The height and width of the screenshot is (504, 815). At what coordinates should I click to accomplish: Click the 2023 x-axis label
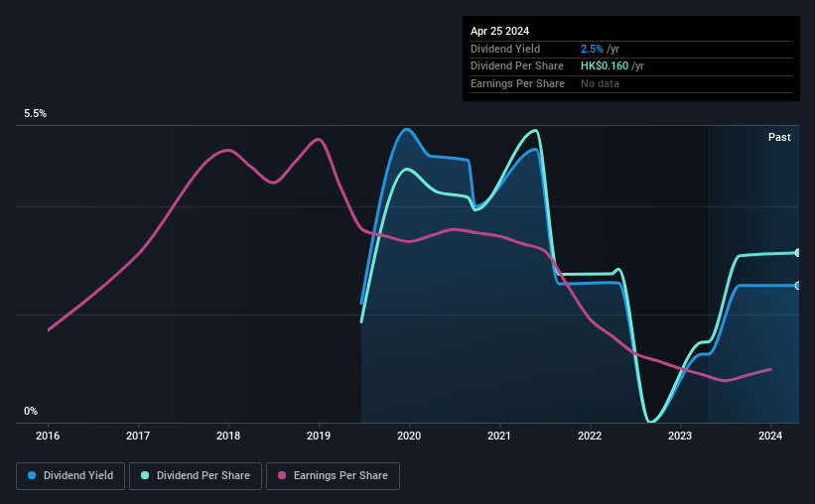[x=680, y=436]
